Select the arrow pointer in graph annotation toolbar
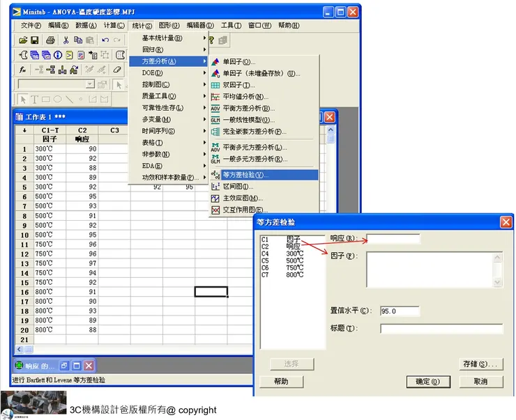 23,99
